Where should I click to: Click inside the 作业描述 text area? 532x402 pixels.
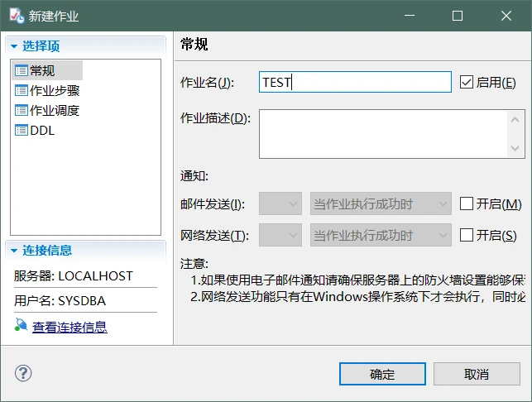383,134
